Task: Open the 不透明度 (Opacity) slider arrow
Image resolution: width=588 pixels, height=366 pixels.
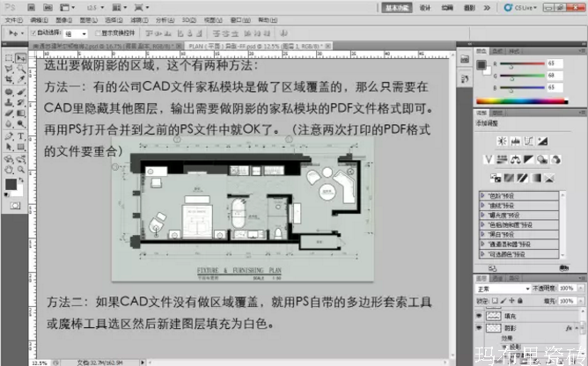Action: coord(581,289)
